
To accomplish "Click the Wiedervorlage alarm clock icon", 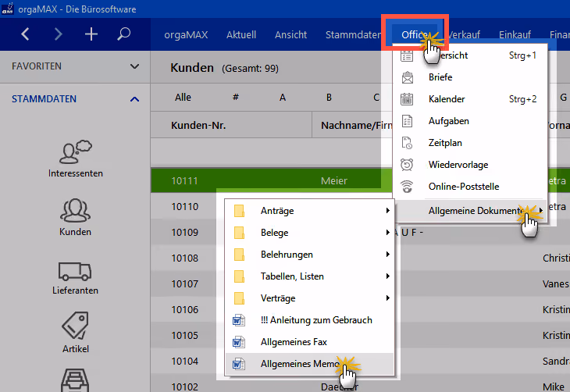I will (x=407, y=165).
